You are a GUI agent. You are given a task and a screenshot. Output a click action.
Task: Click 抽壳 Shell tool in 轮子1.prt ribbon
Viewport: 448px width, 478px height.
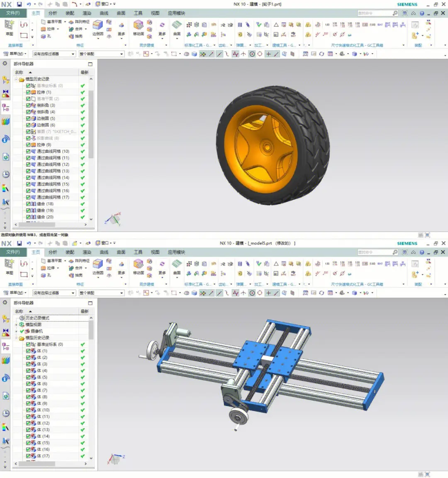(x=76, y=36)
